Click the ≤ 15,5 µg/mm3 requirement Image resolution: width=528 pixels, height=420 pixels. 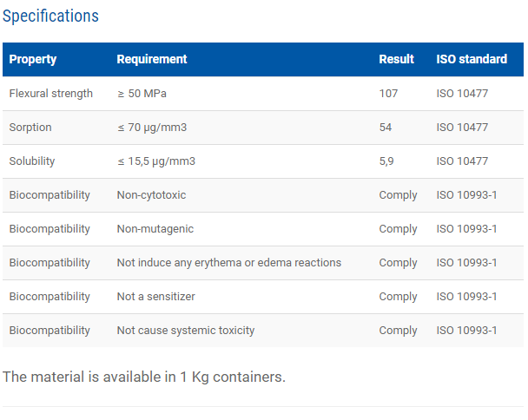pyautogui.click(x=156, y=161)
